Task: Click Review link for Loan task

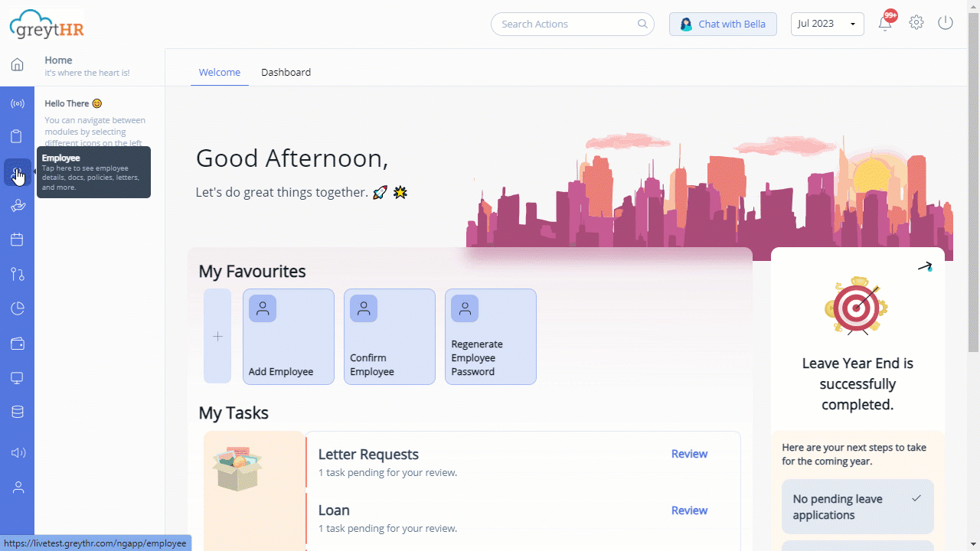Action: (x=689, y=510)
